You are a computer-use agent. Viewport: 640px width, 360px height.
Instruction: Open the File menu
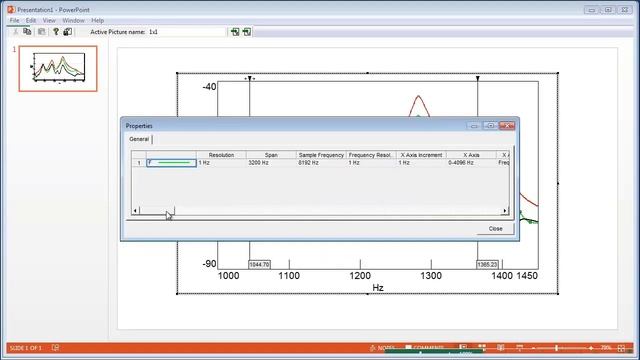14,20
